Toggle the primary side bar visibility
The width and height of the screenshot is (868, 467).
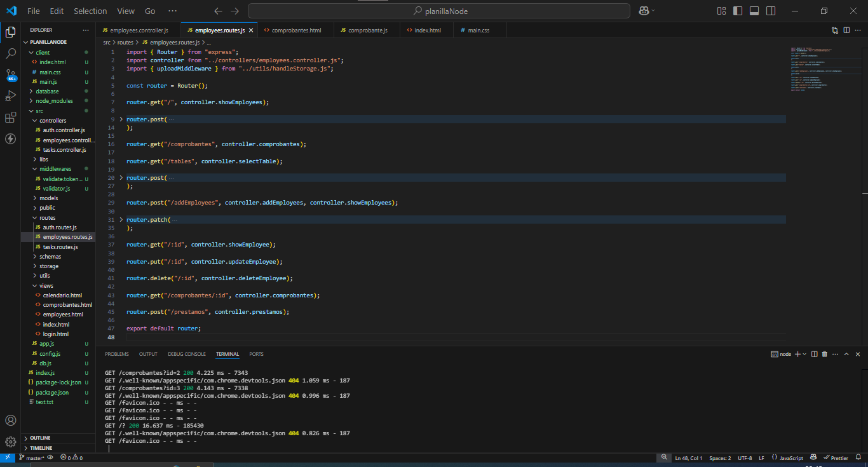[738, 11]
